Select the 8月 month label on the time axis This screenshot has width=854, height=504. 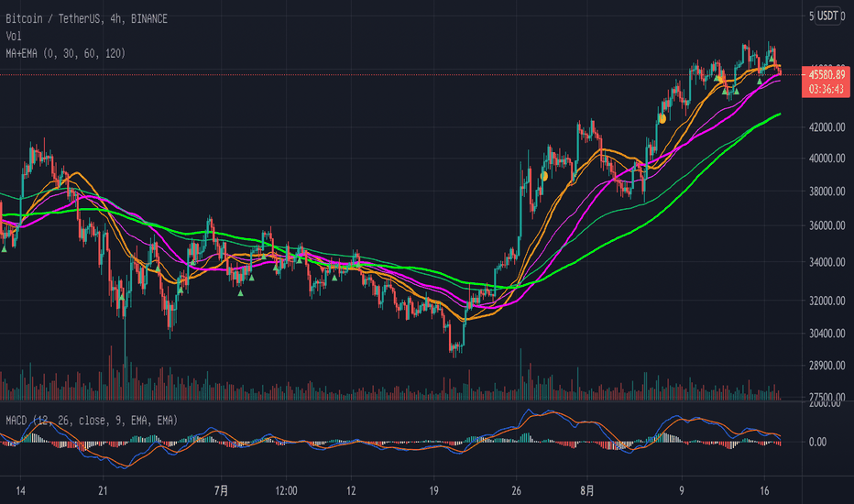click(x=587, y=491)
